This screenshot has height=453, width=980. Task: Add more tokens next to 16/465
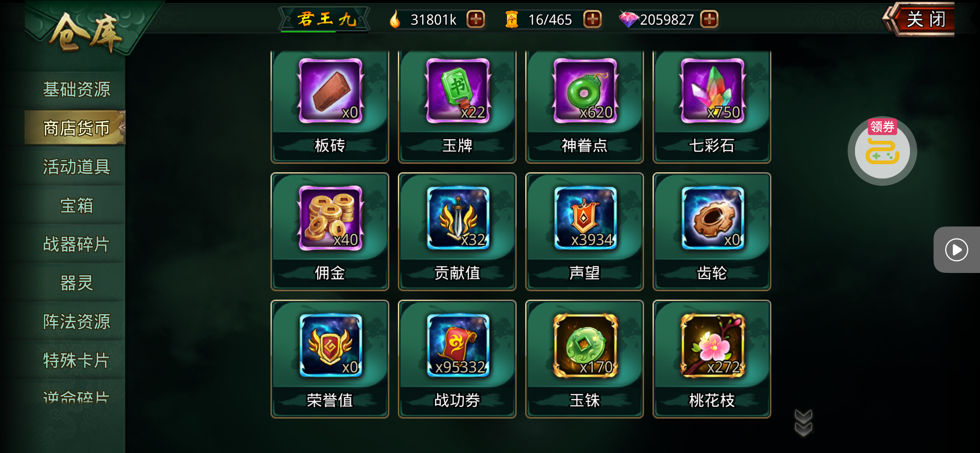pos(592,19)
